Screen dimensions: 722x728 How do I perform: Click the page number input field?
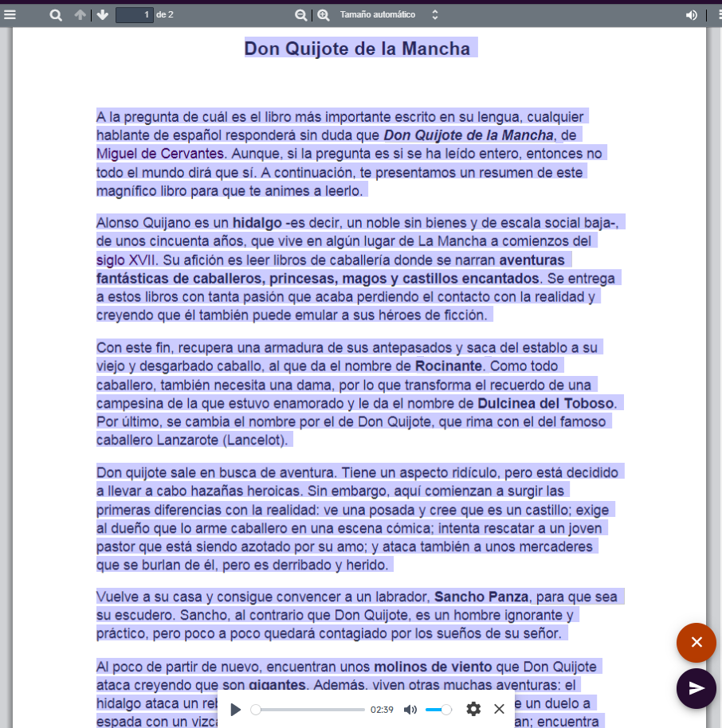[134, 15]
